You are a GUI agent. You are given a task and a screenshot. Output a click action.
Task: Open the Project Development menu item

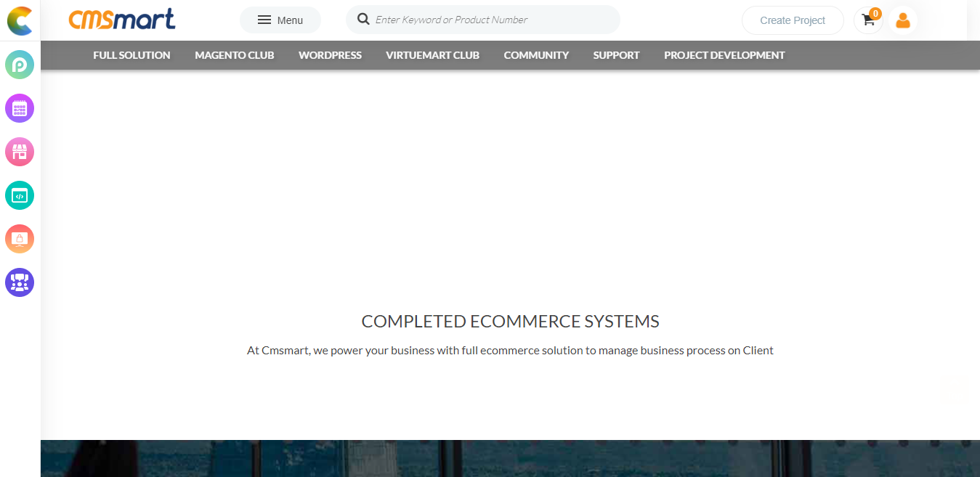coord(724,55)
